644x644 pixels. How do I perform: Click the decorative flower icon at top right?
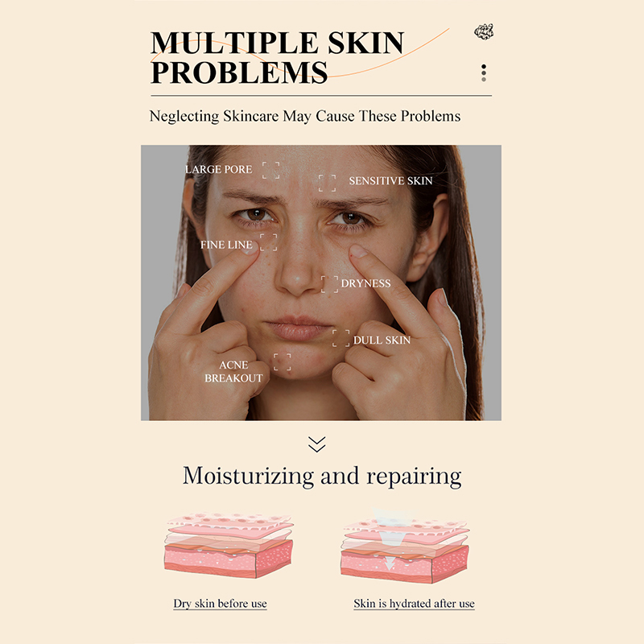pos(484,31)
